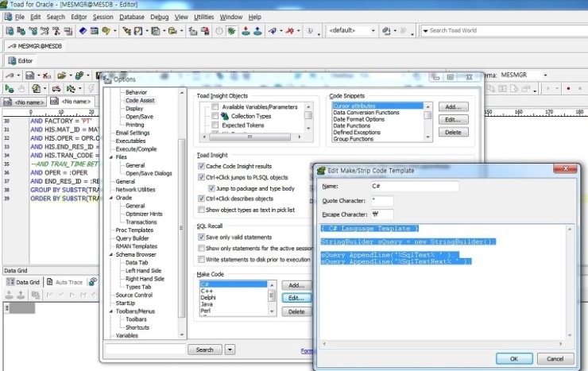The width and height of the screenshot is (588, 371).
Task: Open Search Toad World dropdown arrow
Action: 425,31
